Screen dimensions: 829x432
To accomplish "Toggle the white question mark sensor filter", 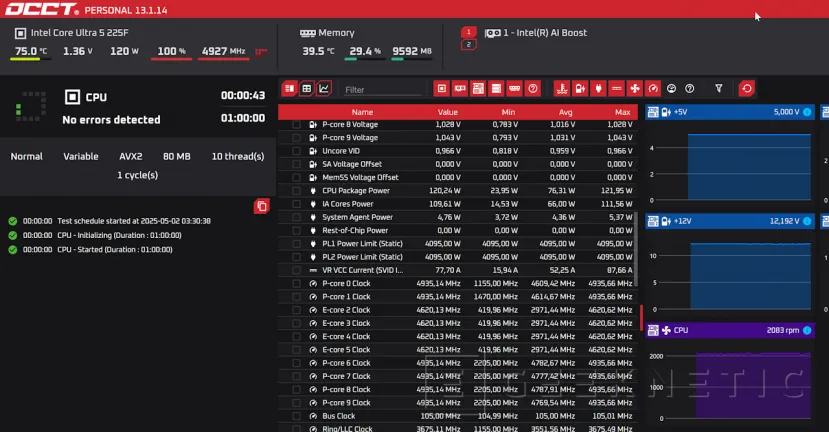I will pos(689,89).
